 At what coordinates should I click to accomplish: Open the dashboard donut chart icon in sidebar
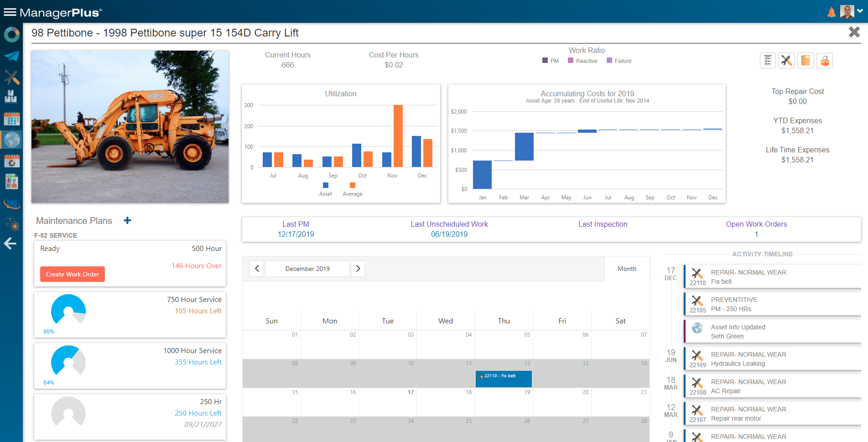pyautogui.click(x=11, y=34)
